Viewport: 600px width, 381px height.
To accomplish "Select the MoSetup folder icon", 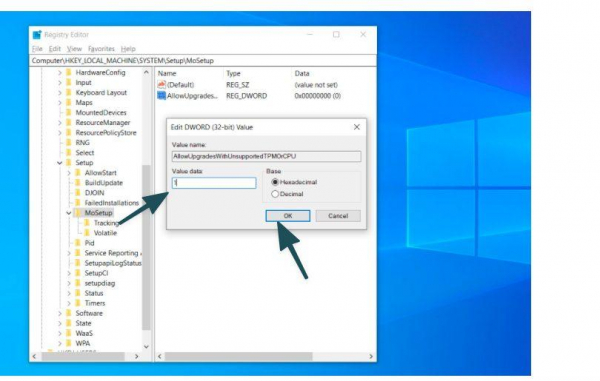I will click(78, 213).
